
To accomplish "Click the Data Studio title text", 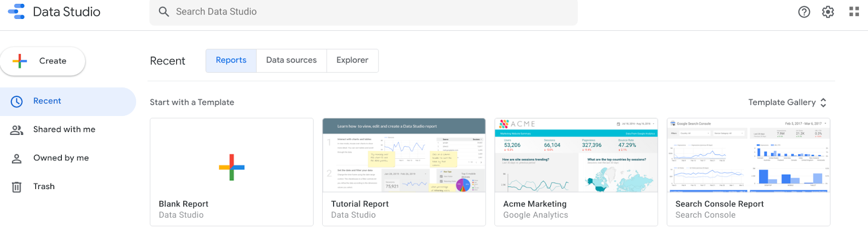I will click(x=67, y=12).
